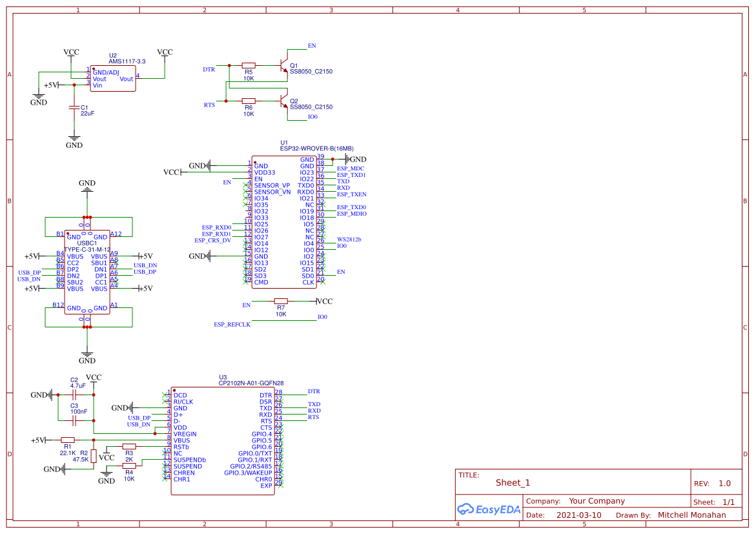Viewport: 756px width, 534px height.
Task: Click the Sheet_1 title text field
Action: point(512,482)
